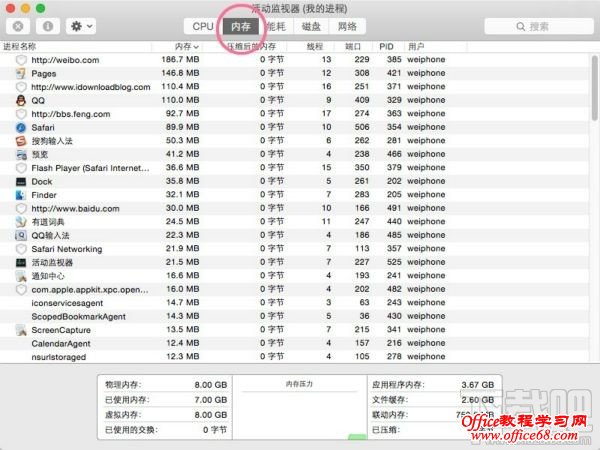Image resolution: width=600 pixels, height=450 pixels.
Task: Switch to the 磁盘 tab
Action: 311,26
